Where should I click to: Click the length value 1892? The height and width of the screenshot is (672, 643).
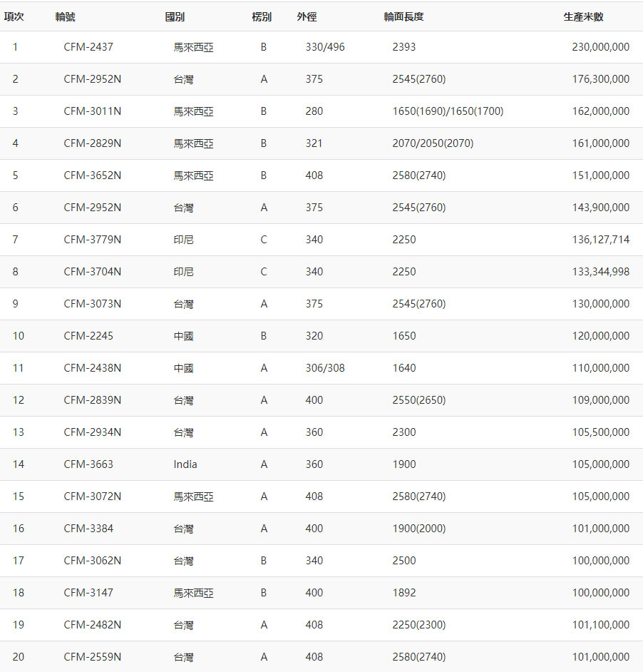(404, 592)
